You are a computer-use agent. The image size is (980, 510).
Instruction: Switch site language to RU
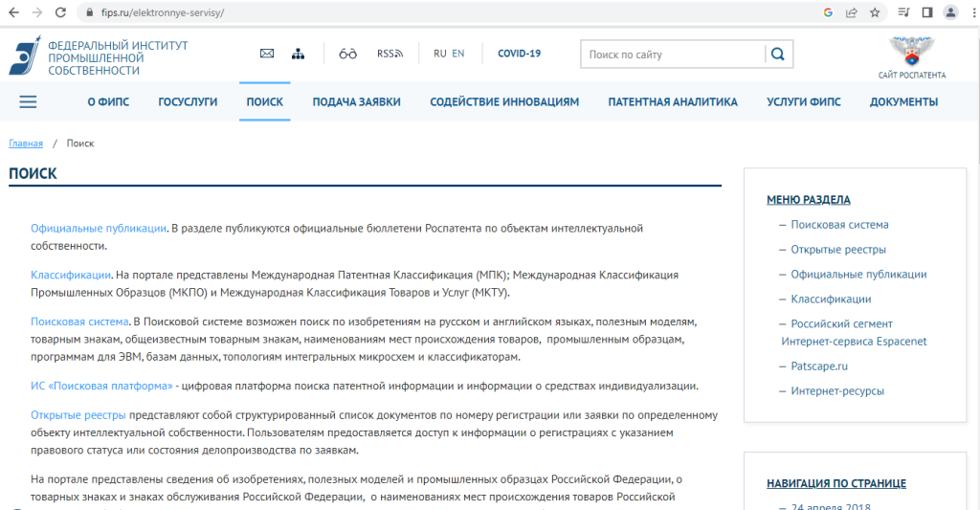(440, 54)
